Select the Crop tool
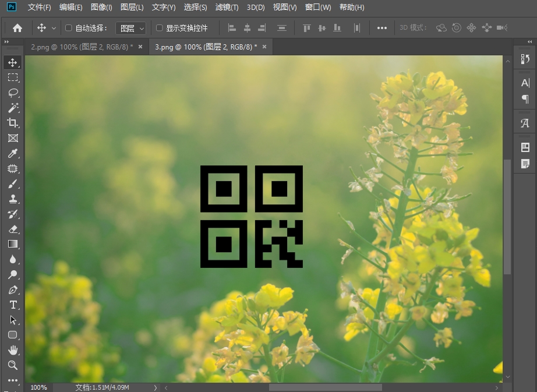The image size is (537, 392). pyautogui.click(x=13, y=122)
